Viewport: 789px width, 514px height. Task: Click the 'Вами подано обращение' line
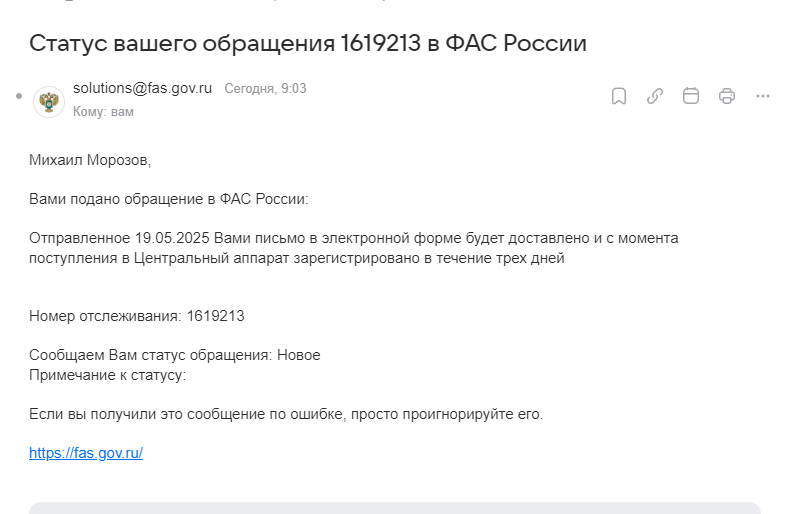[x=169, y=199]
